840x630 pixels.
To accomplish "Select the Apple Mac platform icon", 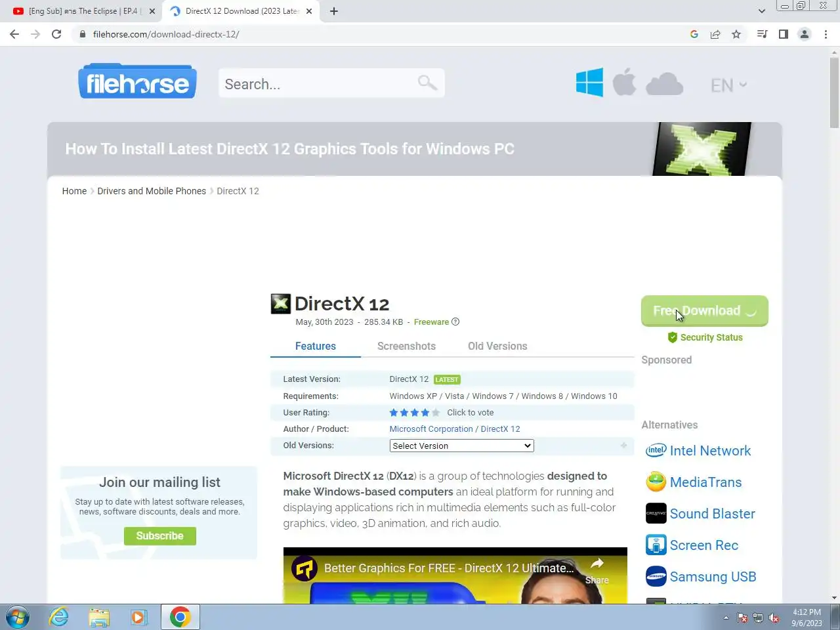I will click(x=624, y=82).
